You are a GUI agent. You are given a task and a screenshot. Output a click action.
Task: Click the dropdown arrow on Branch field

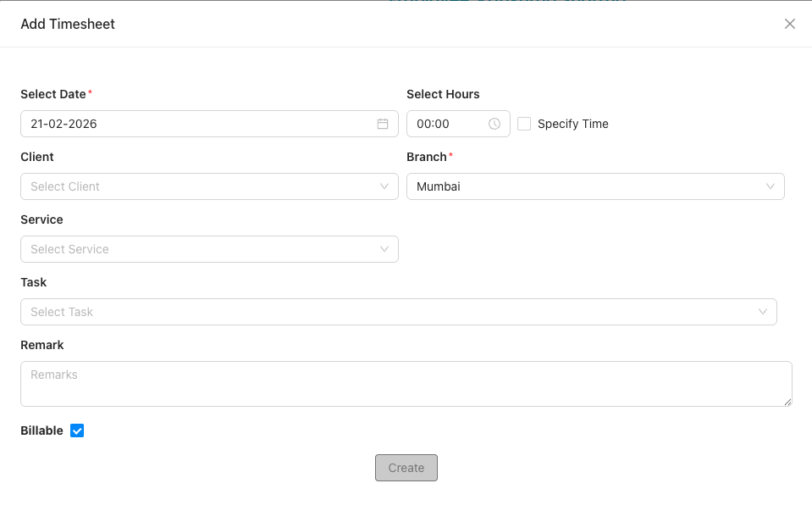(x=770, y=186)
